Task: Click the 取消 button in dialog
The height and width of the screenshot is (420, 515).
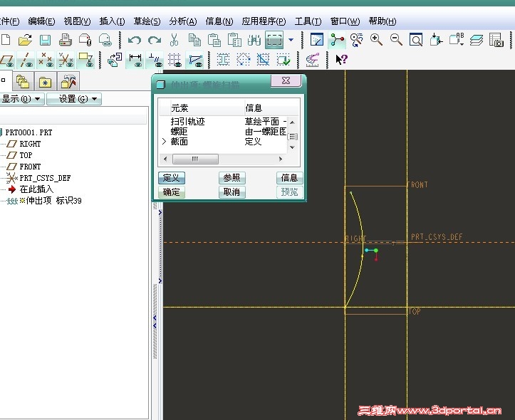Action: click(232, 192)
